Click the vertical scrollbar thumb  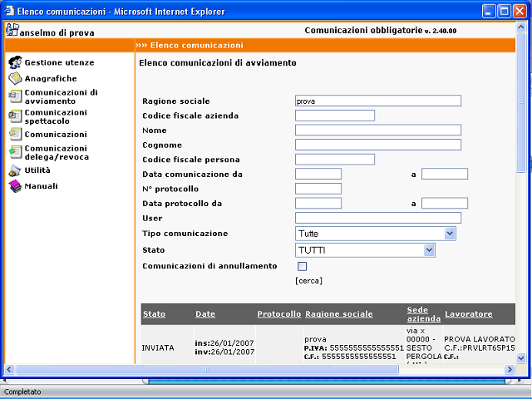coord(521,103)
